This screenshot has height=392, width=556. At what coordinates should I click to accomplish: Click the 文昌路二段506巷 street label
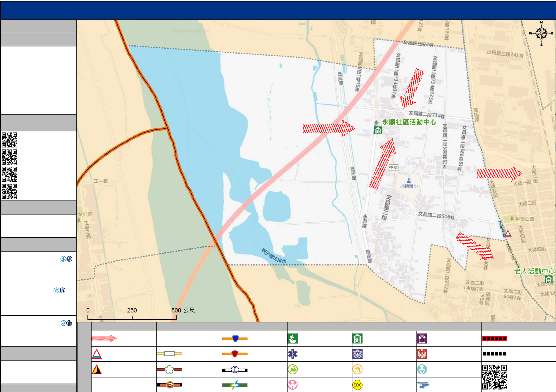pos(436,216)
